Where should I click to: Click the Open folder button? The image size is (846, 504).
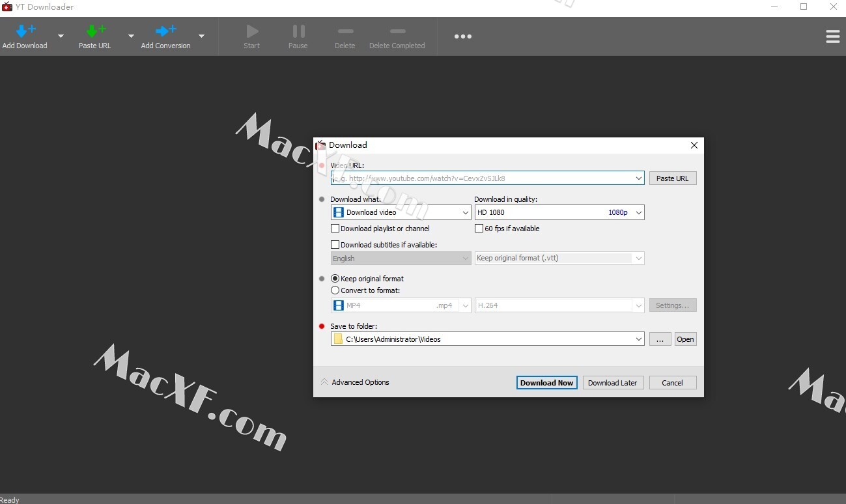pos(685,339)
